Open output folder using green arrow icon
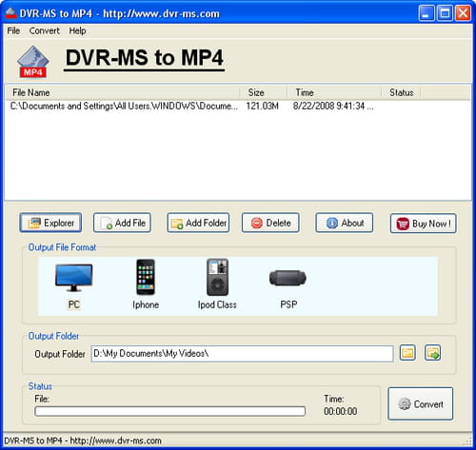The width and height of the screenshot is (476, 450). pyautogui.click(x=433, y=353)
